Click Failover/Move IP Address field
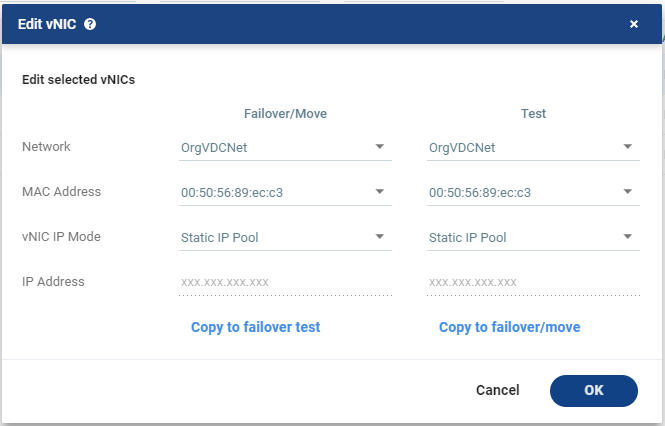Screen dimensions: 665x426 point(285,283)
